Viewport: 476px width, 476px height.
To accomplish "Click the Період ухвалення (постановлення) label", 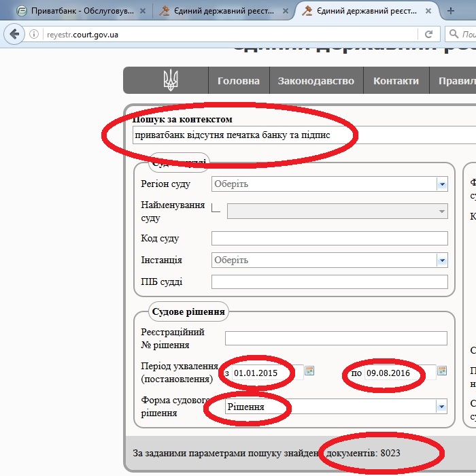I will pyautogui.click(x=180, y=373).
